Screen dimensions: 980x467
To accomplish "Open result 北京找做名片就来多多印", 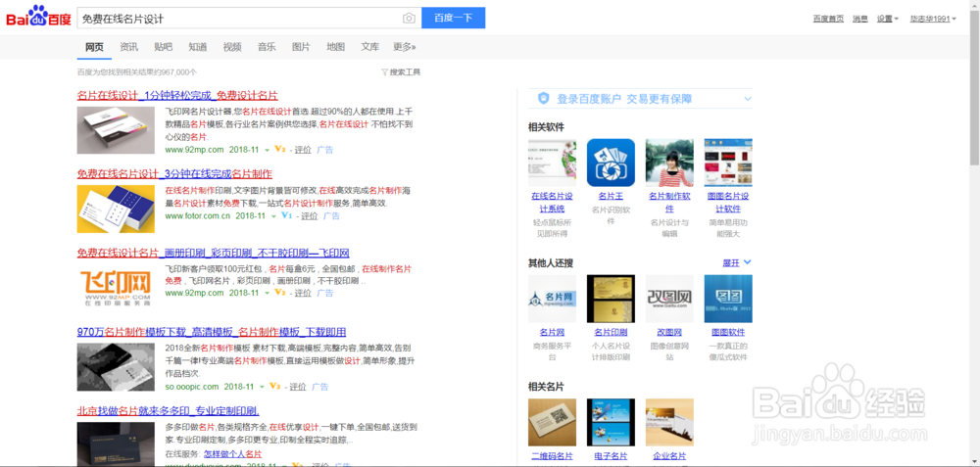I will point(169,411).
